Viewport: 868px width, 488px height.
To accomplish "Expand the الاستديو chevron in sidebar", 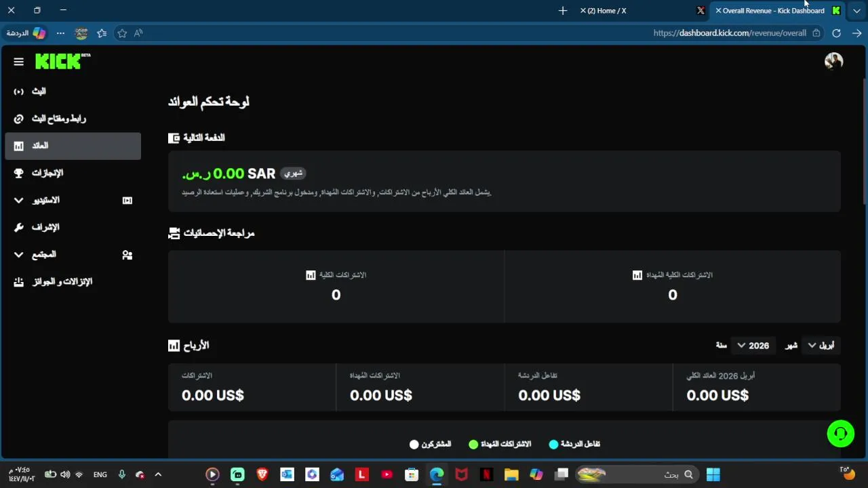I will coord(18,200).
